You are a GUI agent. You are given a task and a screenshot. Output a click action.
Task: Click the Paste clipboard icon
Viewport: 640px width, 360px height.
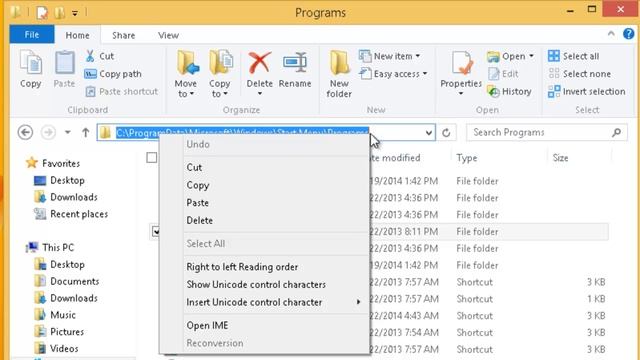point(64,63)
